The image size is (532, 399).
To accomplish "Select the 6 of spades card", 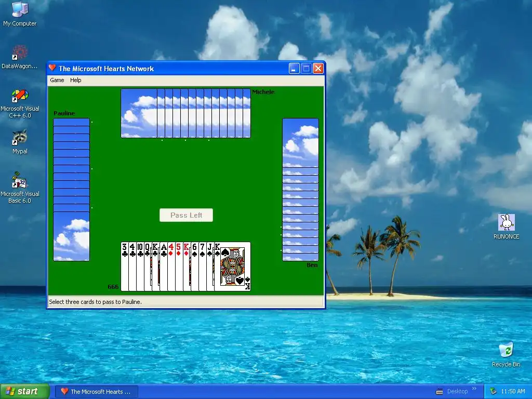I will 195,267.
